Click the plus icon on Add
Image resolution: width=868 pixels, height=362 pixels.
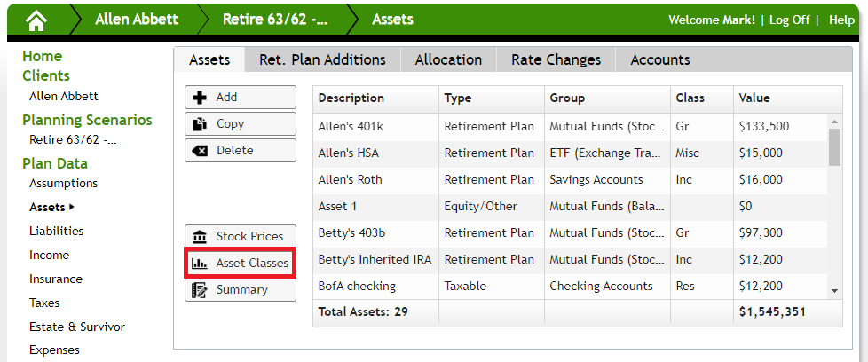tap(200, 98)
